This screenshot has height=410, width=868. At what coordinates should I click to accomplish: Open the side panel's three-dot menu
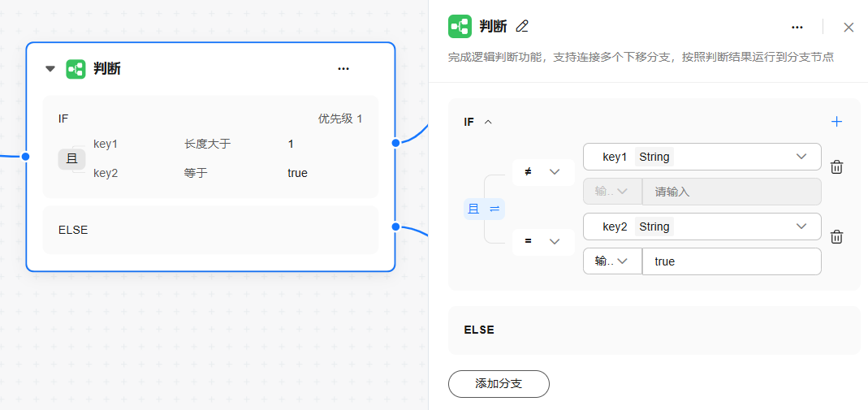pos(797,27)
